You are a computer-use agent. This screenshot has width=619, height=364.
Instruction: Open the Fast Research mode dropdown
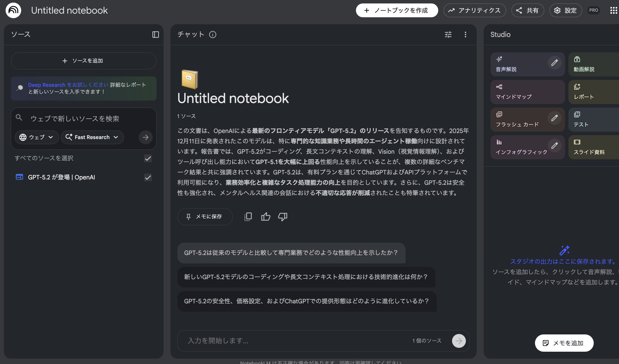pos(92,137)
